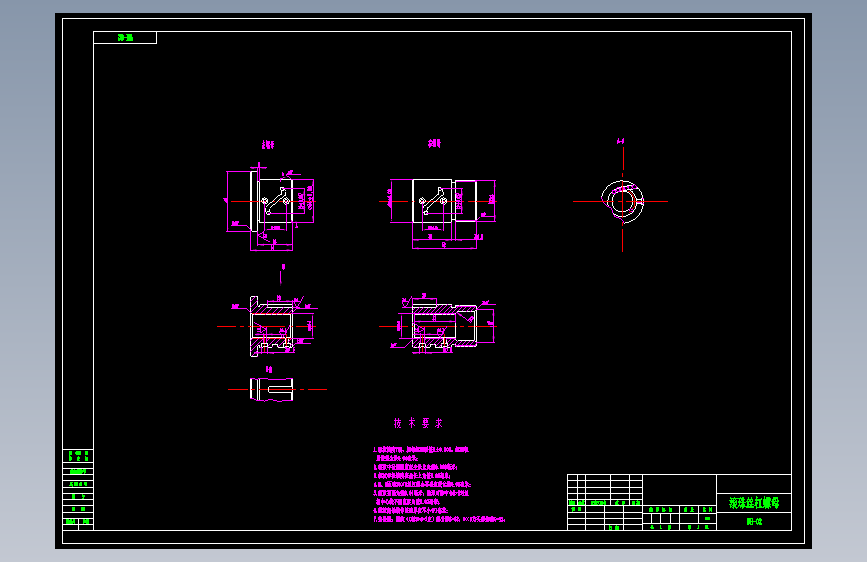Viewport: 867px width, 562px height.
Task: Click the drawing number under 滚珠丝杠螺母
Action: (754, 521)
